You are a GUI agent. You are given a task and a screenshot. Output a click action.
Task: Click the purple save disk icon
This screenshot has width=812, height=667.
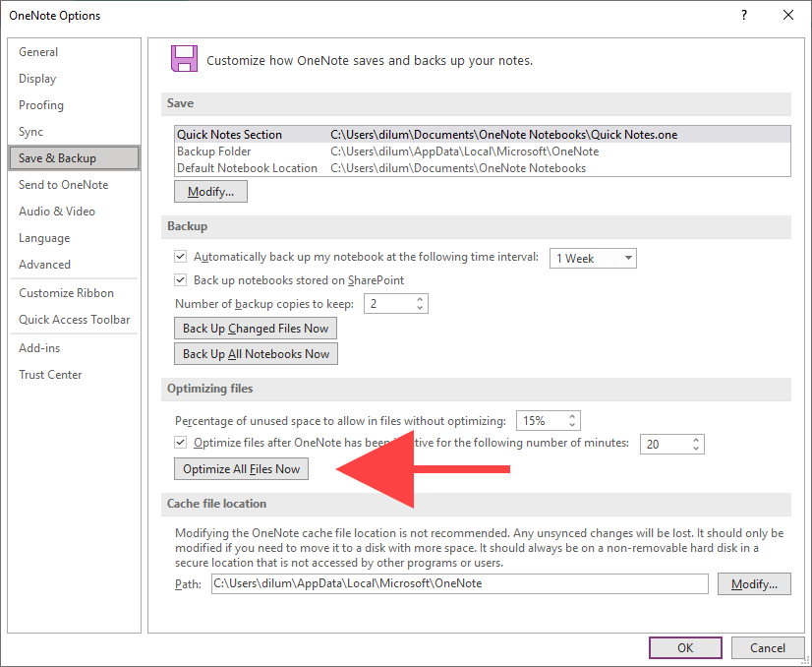click(x=185, y=58)
